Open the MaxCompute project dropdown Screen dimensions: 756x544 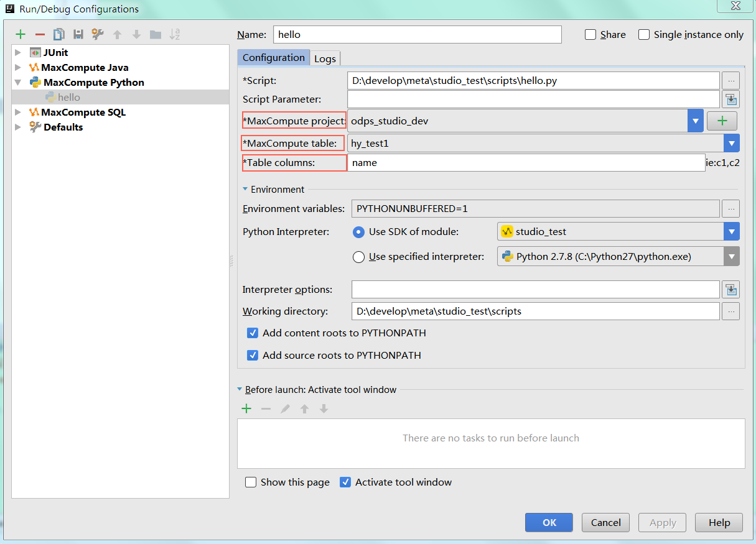(x=696, y=121)
